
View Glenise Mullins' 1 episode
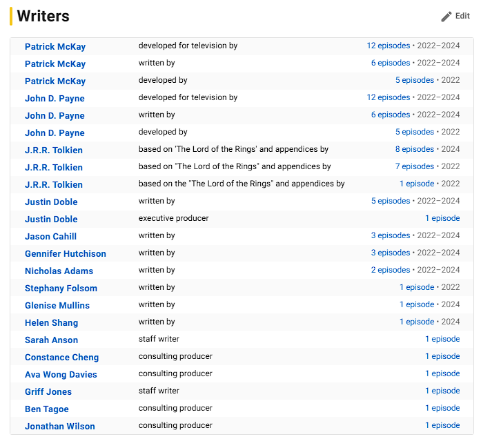[x=417, y=304]
